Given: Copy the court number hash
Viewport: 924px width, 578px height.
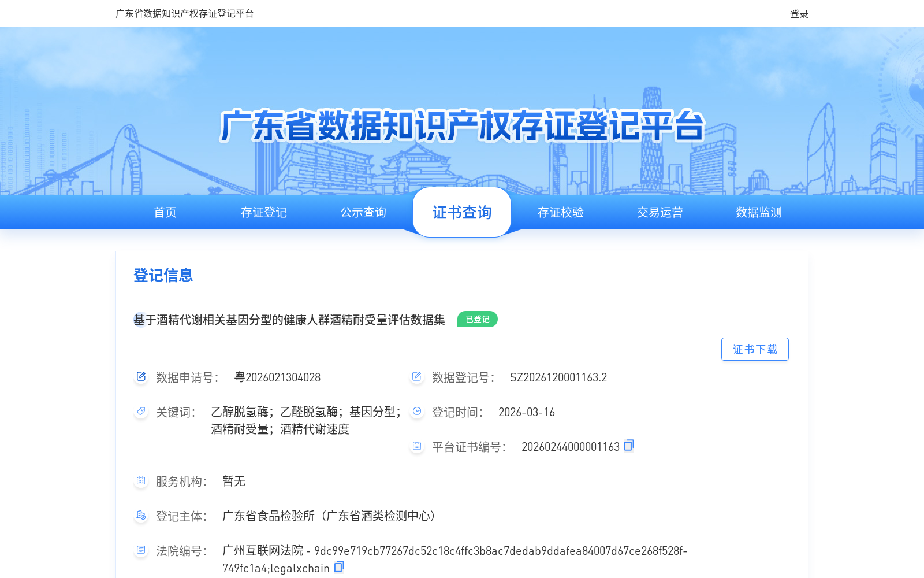Looking at the screenshot, I should (x=339, y=567).
